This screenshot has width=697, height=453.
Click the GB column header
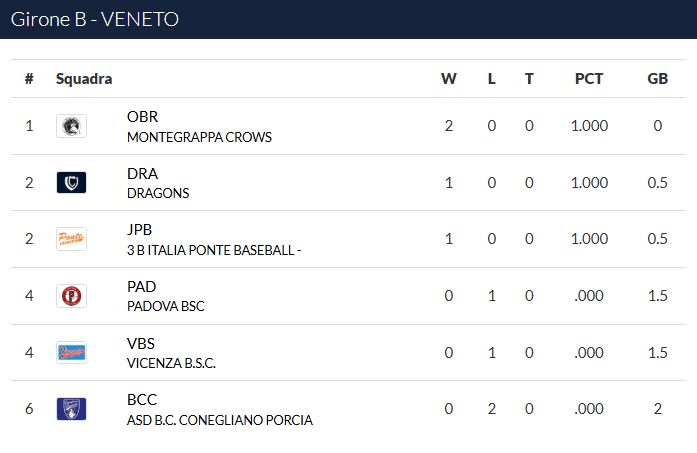point(657,79)
